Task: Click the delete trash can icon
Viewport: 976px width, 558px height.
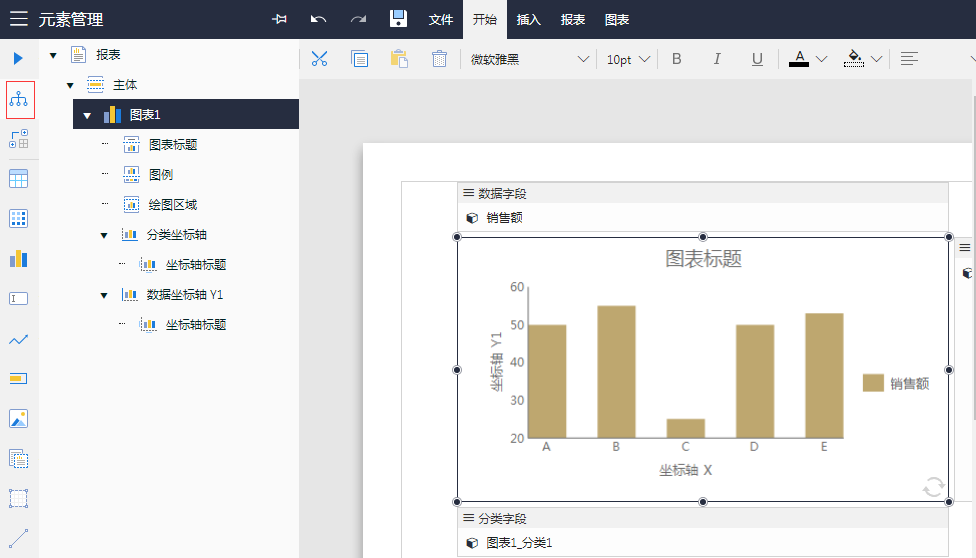Action: coord(439,59)
